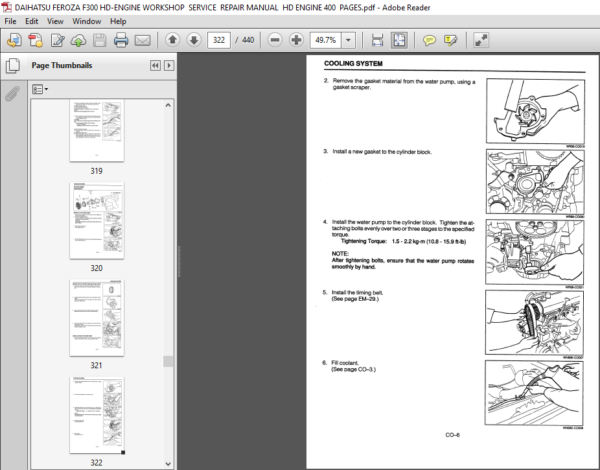This screenshot has width=600, height=470.
Task: Zoom in with the plus button
Action: tap(296, 40)
